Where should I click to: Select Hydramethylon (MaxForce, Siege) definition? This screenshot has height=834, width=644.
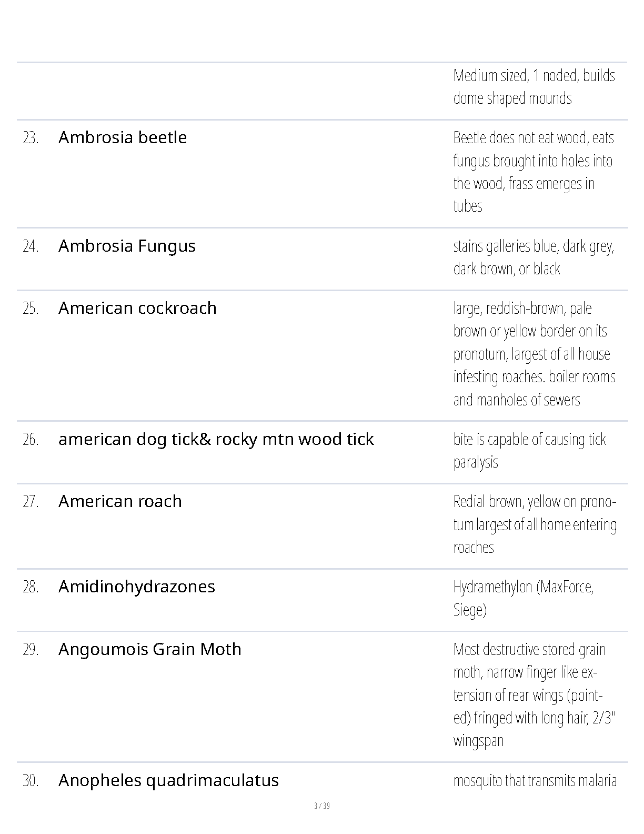524,598
